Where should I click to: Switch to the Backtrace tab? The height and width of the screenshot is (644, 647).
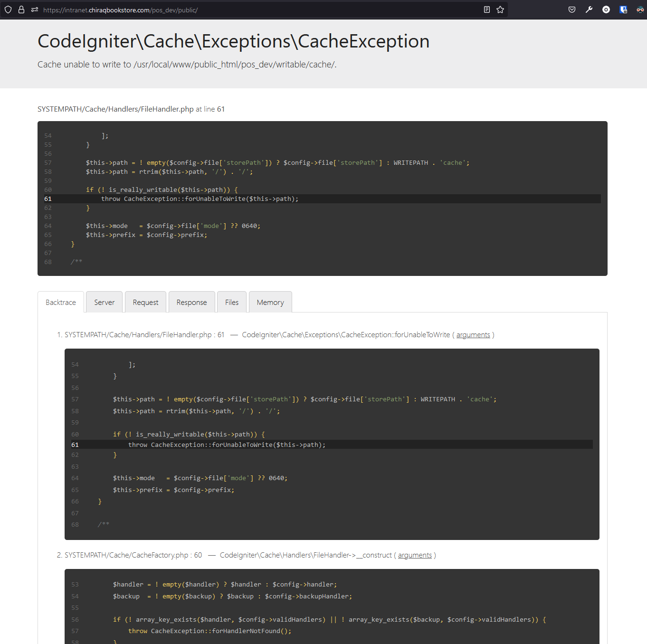[x=61, y=302]
